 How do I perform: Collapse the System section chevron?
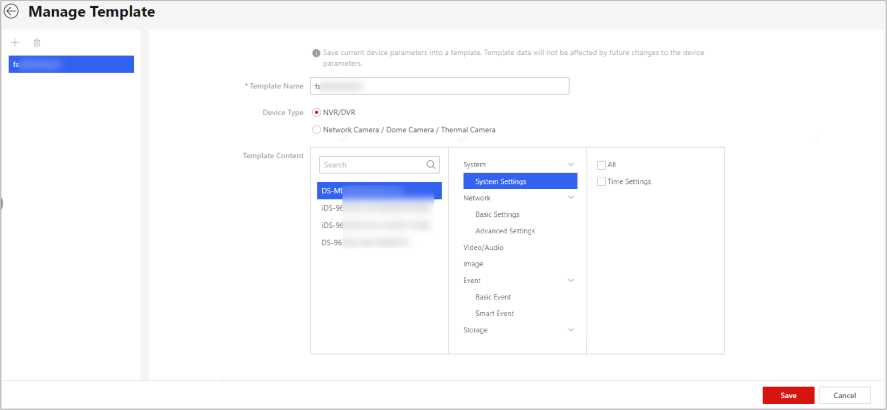coord(570,164)
